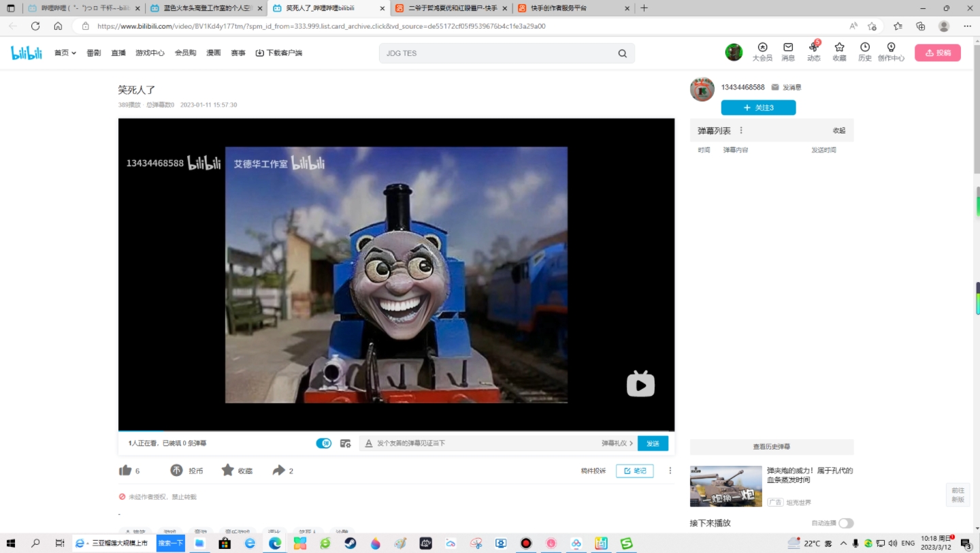980x553 pixels.
Task: Sort danmaku by 发送时间 column
Action: tap(823, 150)
